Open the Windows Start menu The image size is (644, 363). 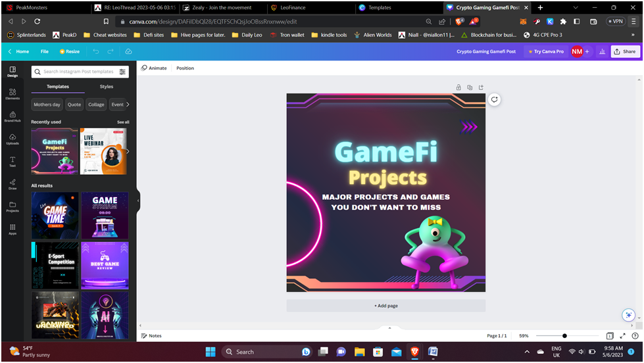(x=211, y=352)
